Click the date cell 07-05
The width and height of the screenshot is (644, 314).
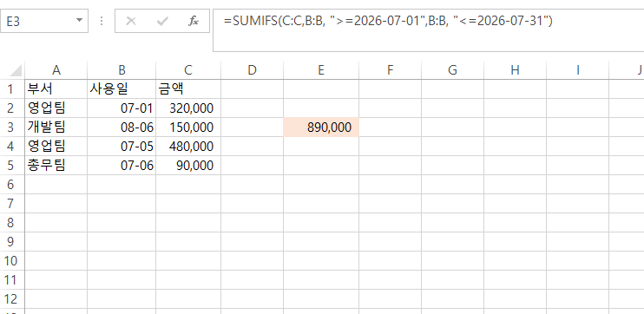122,146
